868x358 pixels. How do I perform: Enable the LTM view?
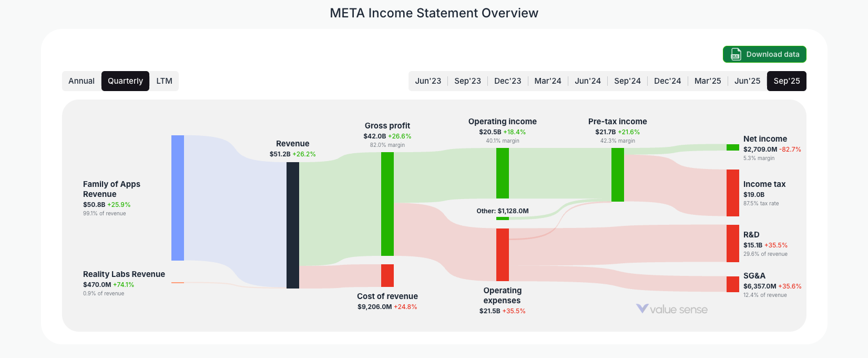[164, 81]
